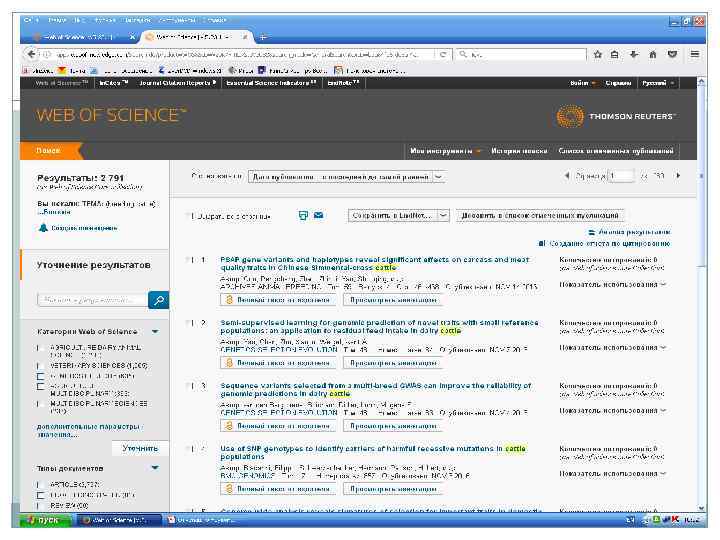
Task: Expand usage count for Semi-supervised learning article
Action: click(613, 348)
